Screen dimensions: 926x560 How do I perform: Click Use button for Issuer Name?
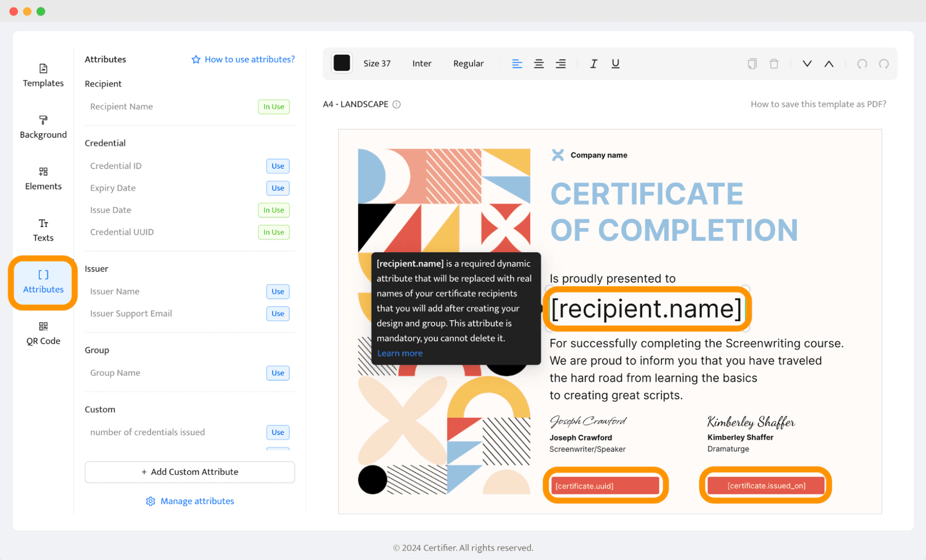(x=277, y=291)
